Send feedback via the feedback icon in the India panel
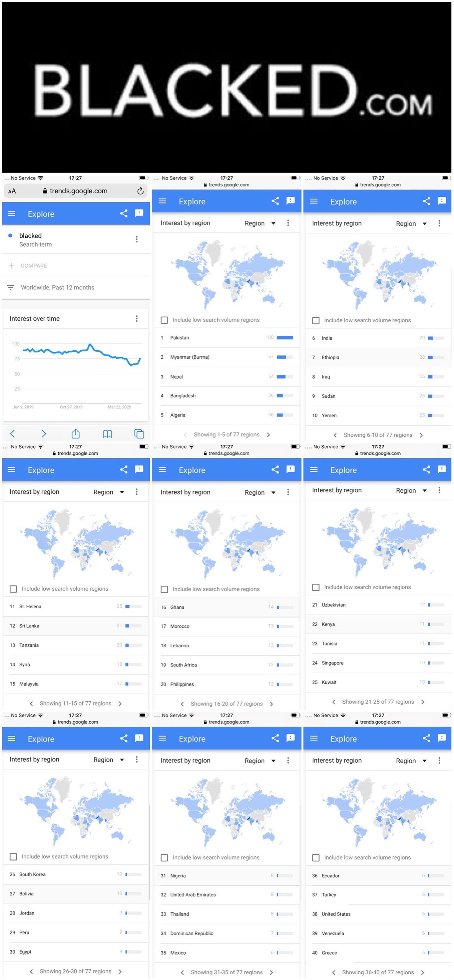 [x=442, y=201]
